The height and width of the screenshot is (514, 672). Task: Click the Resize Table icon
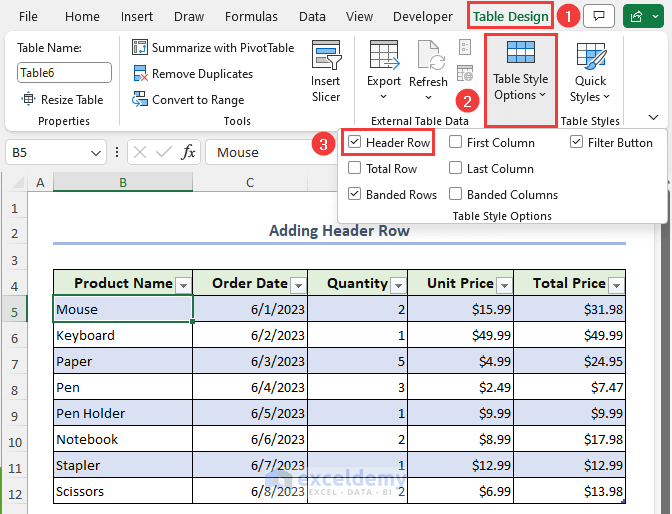(28, 99)
